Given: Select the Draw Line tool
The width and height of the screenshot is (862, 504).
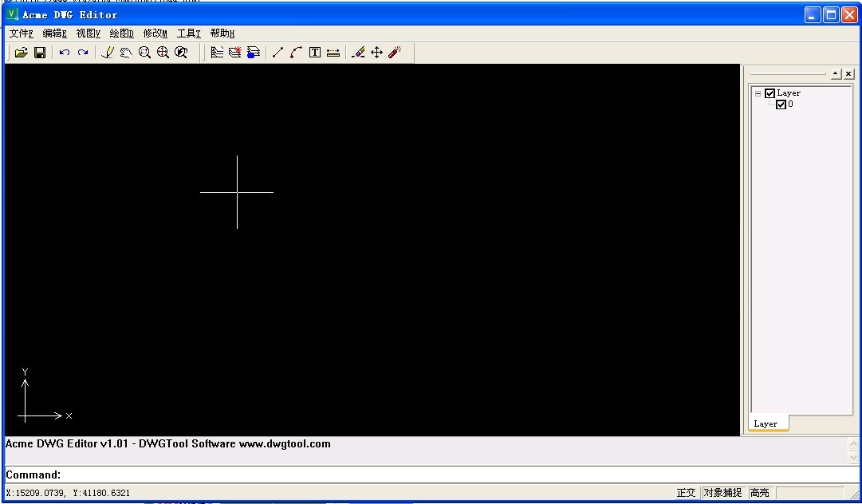Looking at the screenshot, I should [277, 53].
